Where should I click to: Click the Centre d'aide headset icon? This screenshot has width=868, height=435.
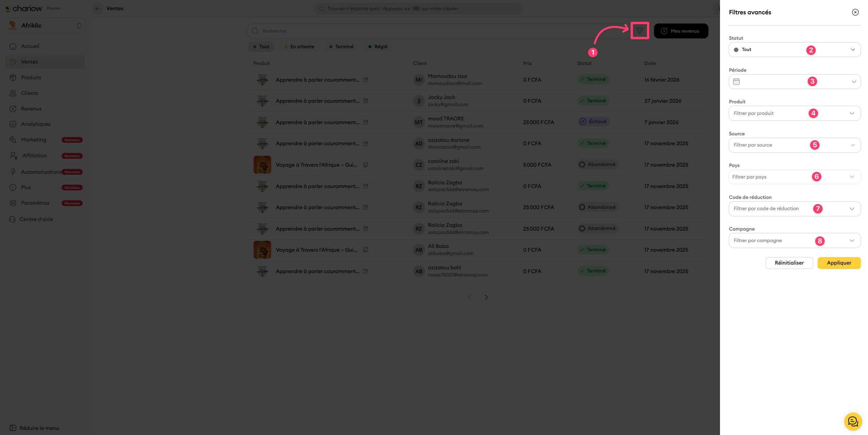pos(12,219)
